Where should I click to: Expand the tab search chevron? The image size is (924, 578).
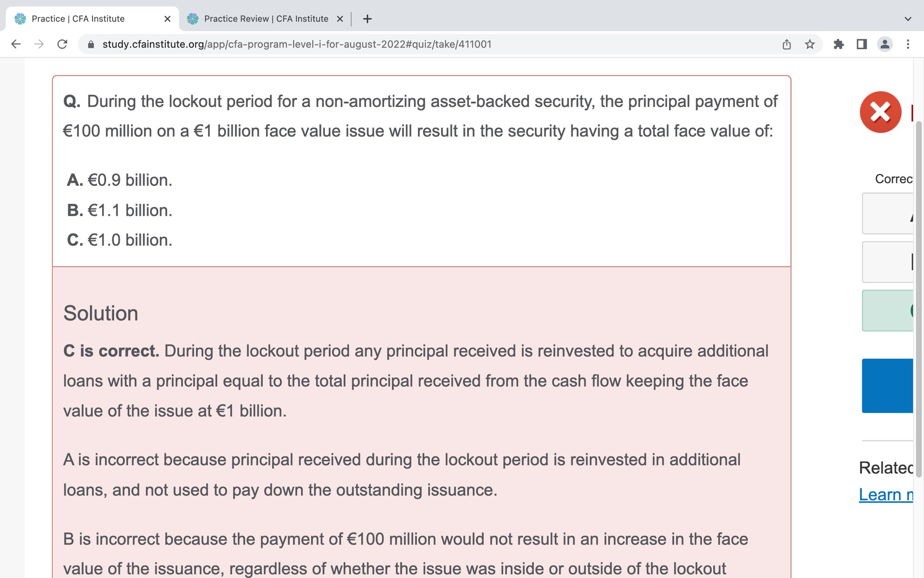tap(908, 19)
